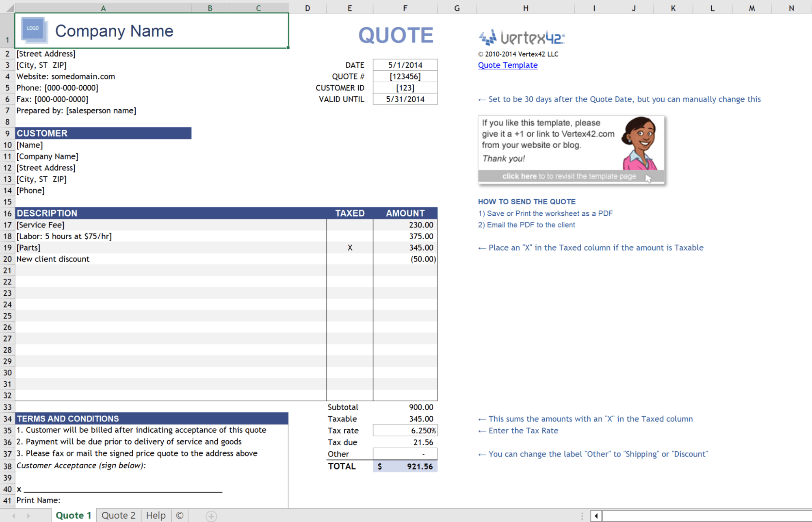Select the TOTAL amount shaded cell
This screenshot has width=812, height=522.
coord(405,466)
